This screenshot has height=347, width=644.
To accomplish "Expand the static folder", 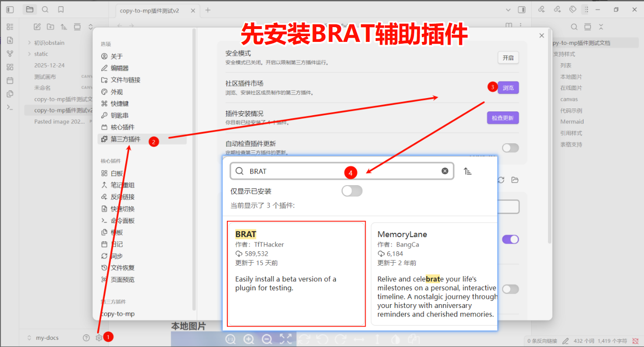I will (29, 54).
